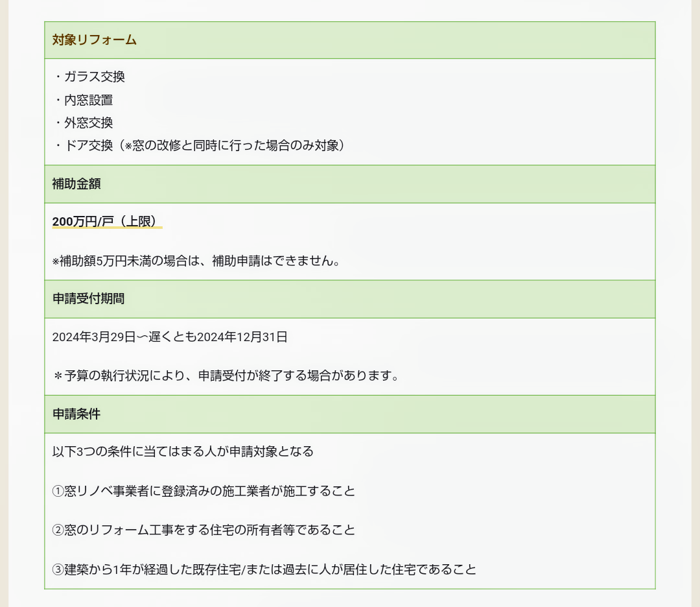Click the ドア交換 list item text
Screen dimensions: 700x607
200,146
